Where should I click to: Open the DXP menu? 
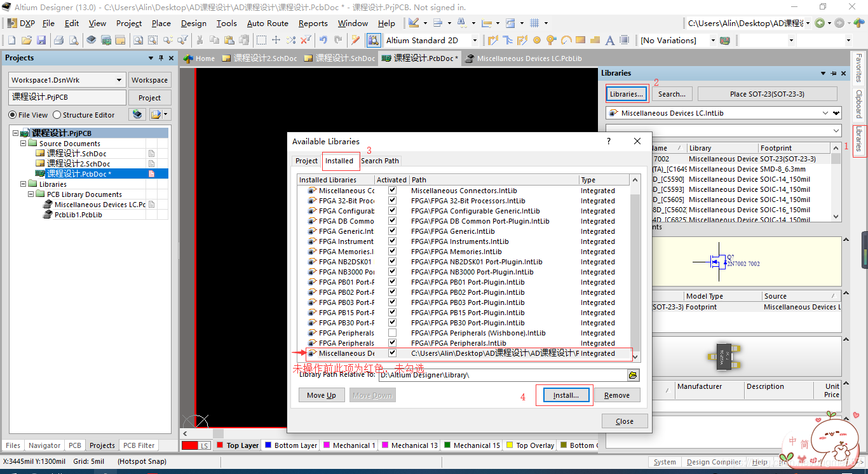[x=22, y=23]
